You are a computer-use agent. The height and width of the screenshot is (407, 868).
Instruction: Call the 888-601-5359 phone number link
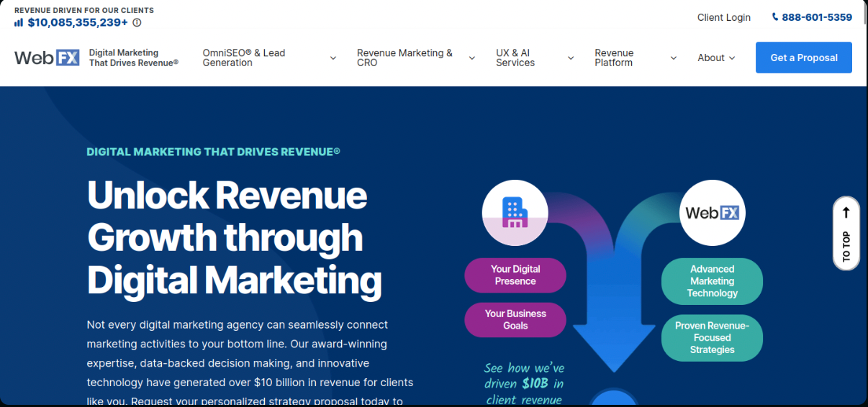tap(816, 17)
